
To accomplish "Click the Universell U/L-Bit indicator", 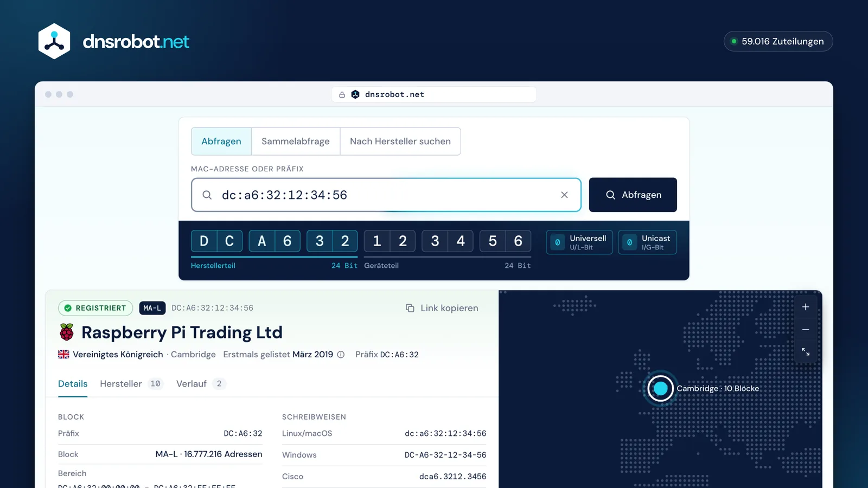I will pos(579,242).
